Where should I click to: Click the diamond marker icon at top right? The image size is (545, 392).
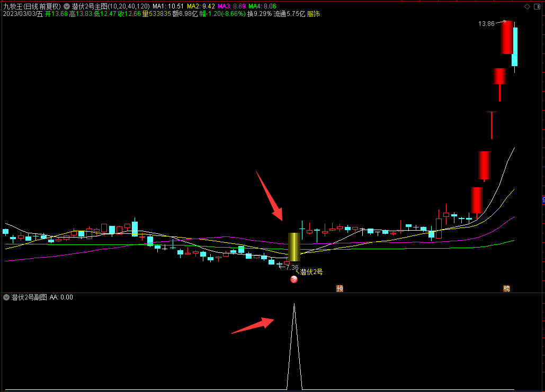coord(527,6)
